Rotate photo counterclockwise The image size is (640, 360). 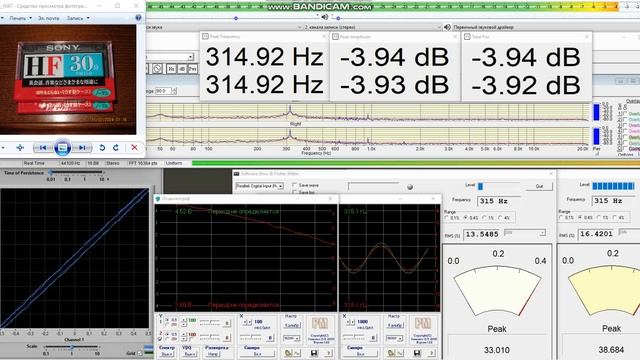coord(102,148)
